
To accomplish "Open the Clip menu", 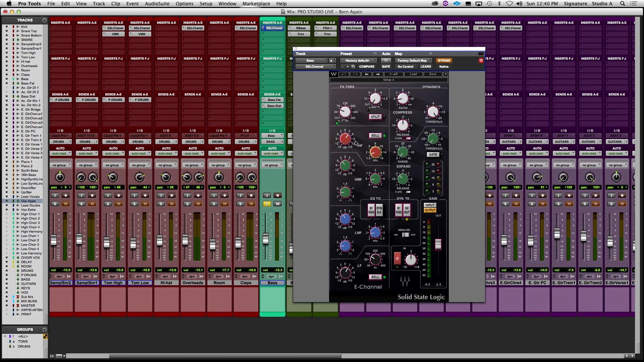I will pyautogui.click(x=116, y=4).
